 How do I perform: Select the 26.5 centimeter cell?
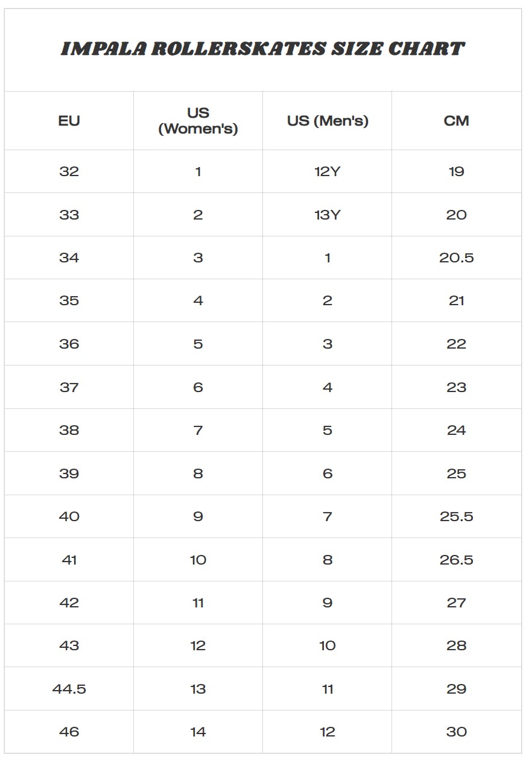(x=457, y=560)
